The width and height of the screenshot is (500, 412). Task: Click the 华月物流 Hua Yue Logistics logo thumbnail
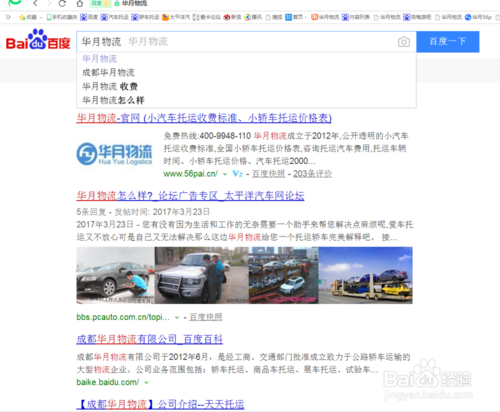pos(114,154)
